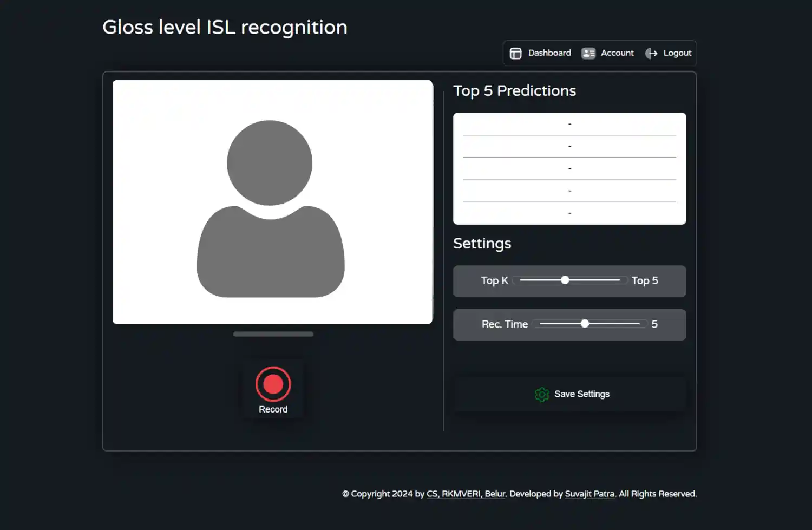Click the red Record circle icon

(273, 384)
